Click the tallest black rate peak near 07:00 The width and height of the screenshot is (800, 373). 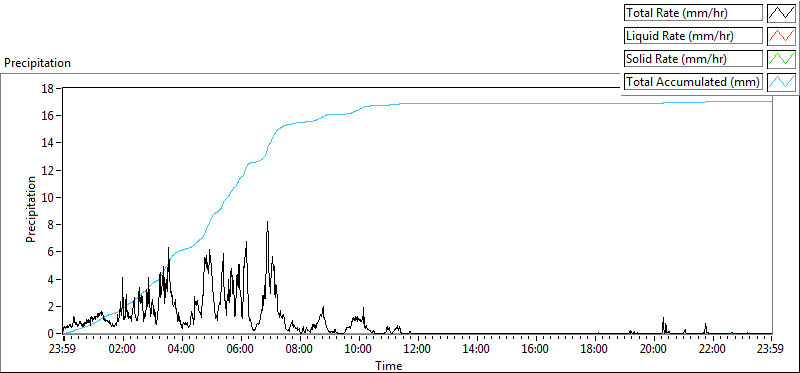(x=267, y=222)
